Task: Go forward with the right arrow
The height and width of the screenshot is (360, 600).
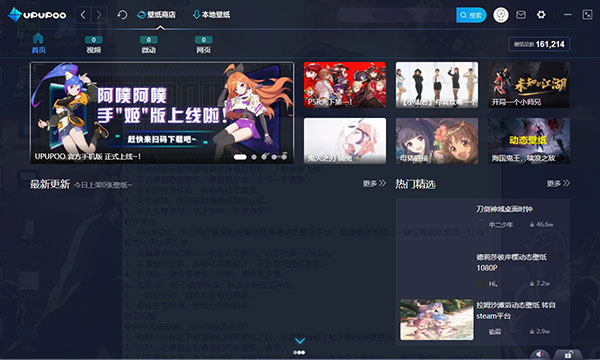Action: tap(99, 15)
